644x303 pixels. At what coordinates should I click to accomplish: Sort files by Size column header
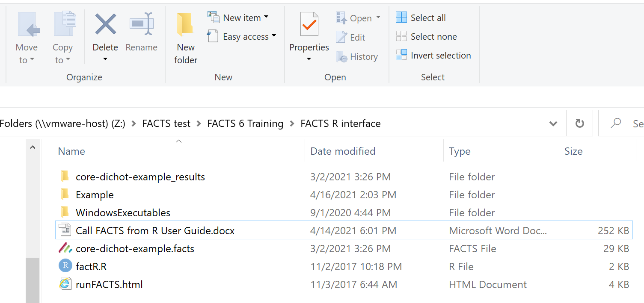(x=573, y=151)
